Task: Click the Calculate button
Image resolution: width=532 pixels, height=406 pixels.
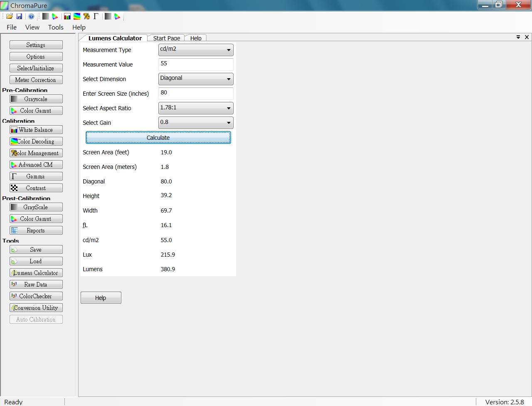Action: coord(158,138)
